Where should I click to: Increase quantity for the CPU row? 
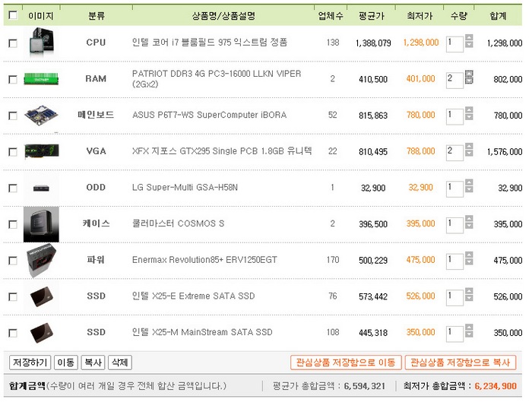[x=469, y=38]
